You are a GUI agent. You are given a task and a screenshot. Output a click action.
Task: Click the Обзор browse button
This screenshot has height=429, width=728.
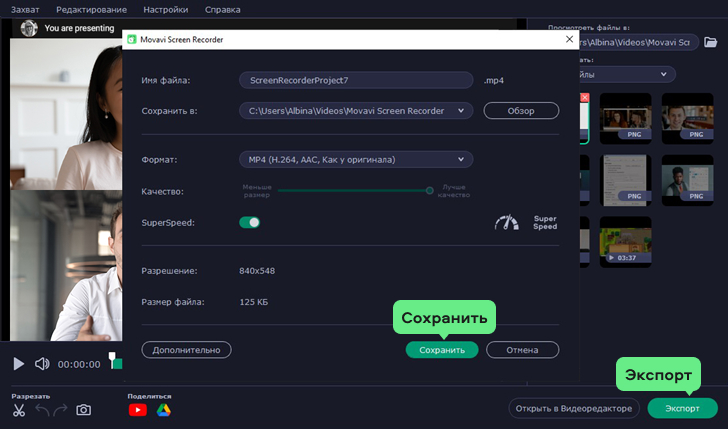tap(521, 111)
